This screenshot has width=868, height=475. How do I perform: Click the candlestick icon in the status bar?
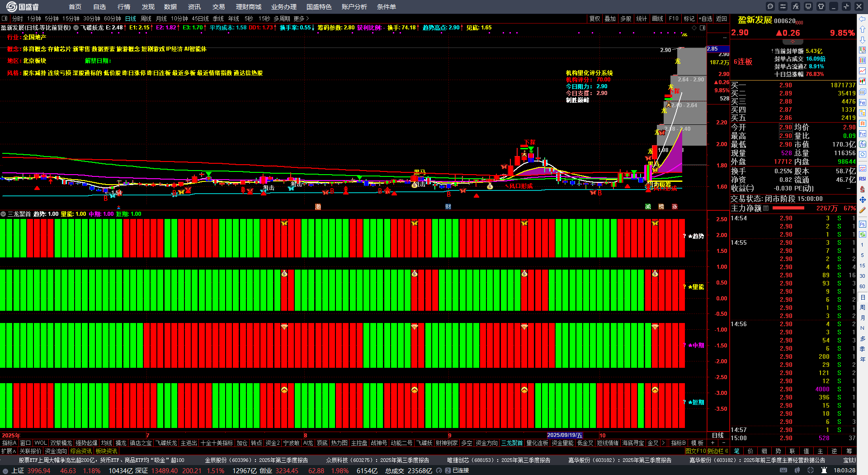pyautogui.click(x=797, y=470)
